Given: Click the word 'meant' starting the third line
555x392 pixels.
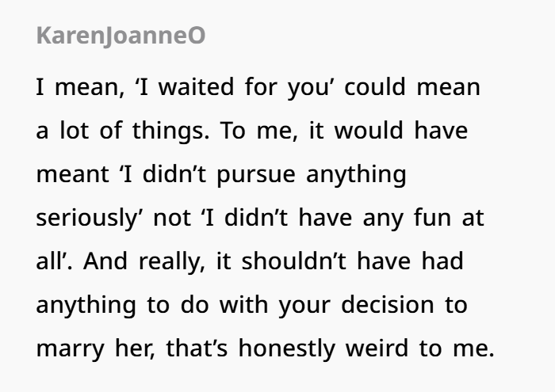Looking at the screenshot, I should click(x=72, y=174).
